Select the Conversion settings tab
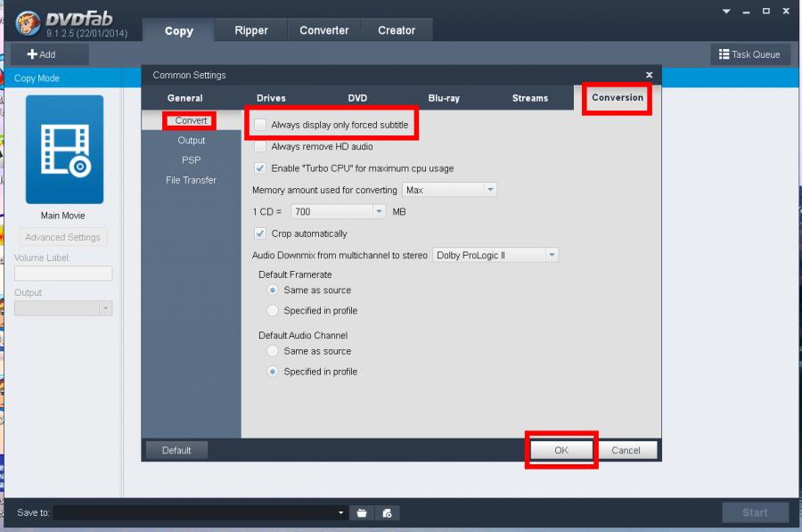 pos(618,98)
